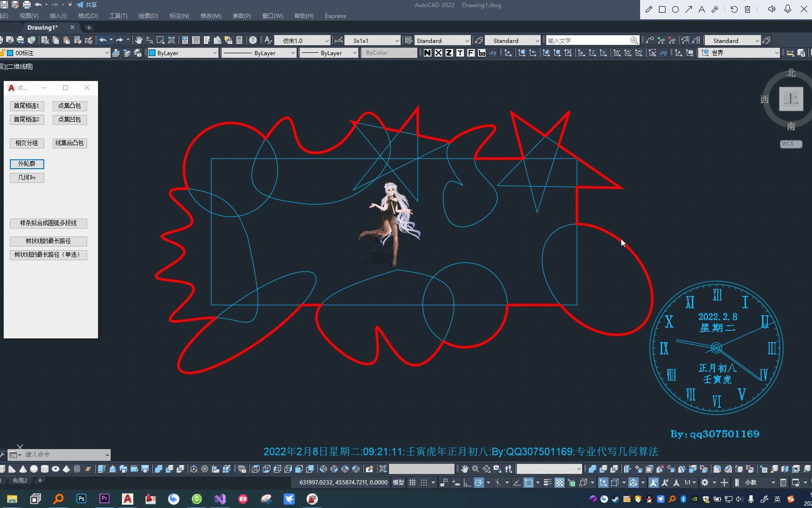The width and height of the screenshot is (812, 508).
Task: Click the Redo arrow icon
Action: [119, 41]
